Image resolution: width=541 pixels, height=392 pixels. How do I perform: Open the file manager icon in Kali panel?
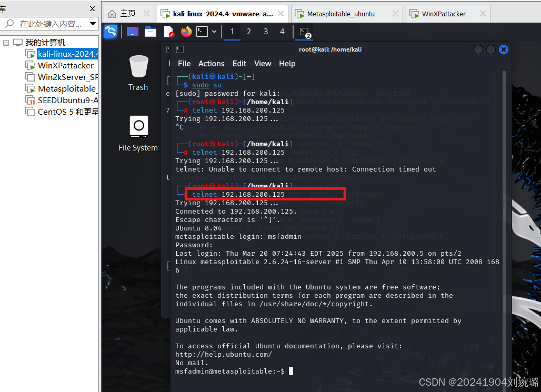tap(151, 32)
